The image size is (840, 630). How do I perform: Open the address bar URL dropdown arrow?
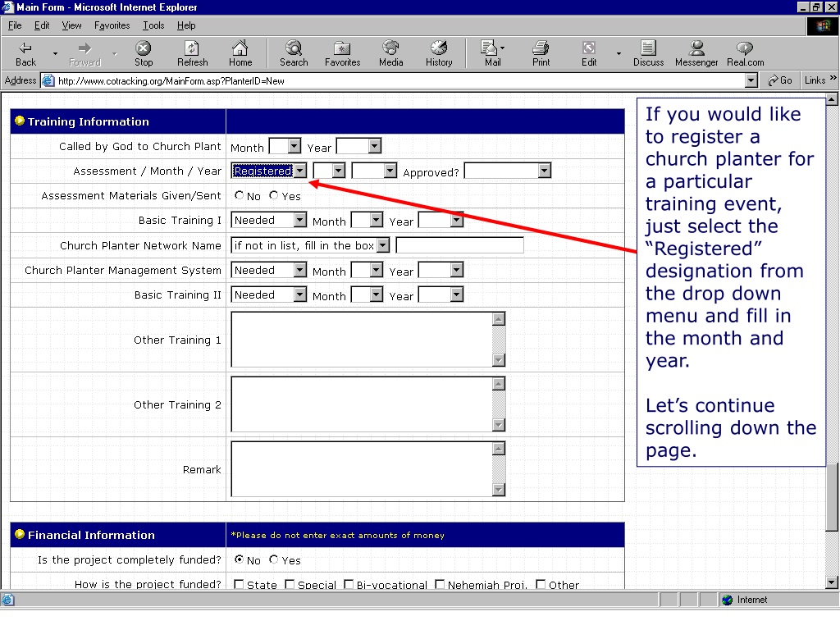(x=751, y=81)
